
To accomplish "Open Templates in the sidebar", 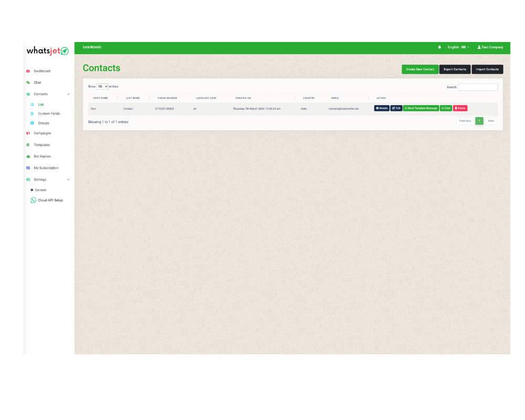I will 41,145.
